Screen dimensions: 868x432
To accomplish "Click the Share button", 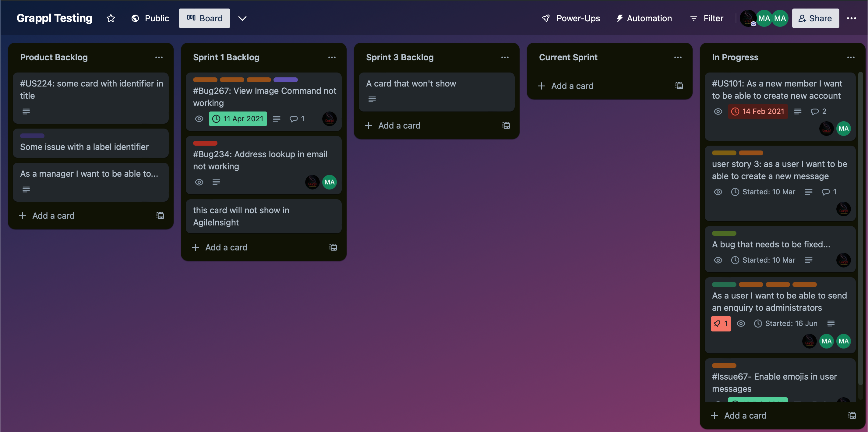I will tap(815, 18).
